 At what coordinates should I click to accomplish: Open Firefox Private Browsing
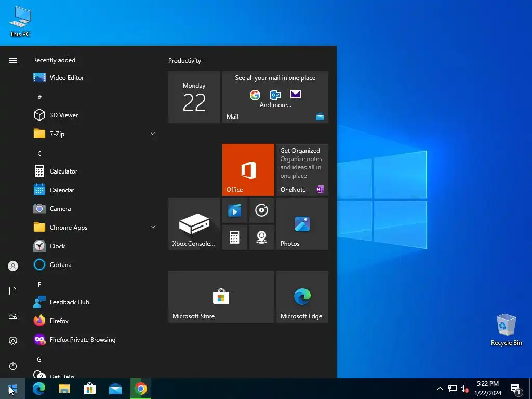94,339
